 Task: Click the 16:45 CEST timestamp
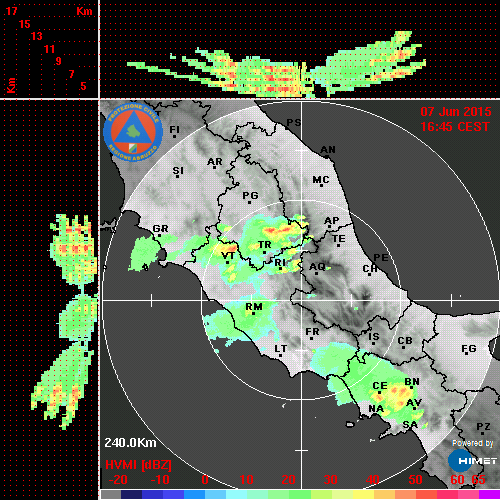pyautogui.click(x=455, y=127)
